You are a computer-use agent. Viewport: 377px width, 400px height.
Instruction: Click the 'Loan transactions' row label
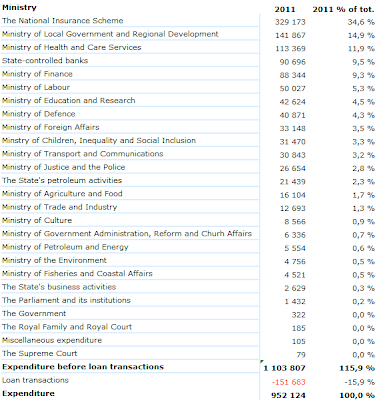(35, 380)
